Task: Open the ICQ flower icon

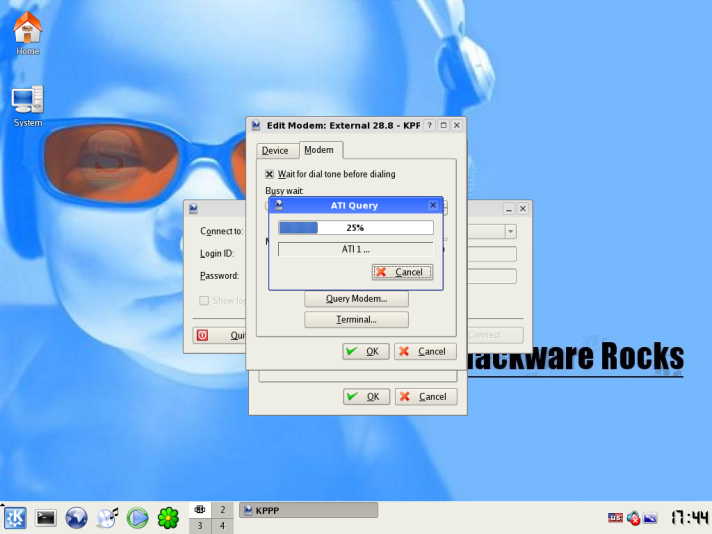Action: (x=168, y=518)
